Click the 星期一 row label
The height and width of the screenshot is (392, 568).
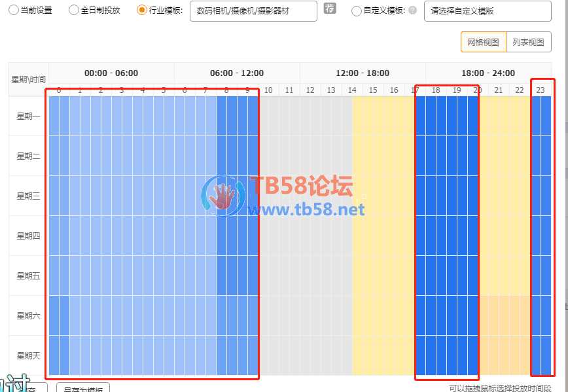(29, 116)
